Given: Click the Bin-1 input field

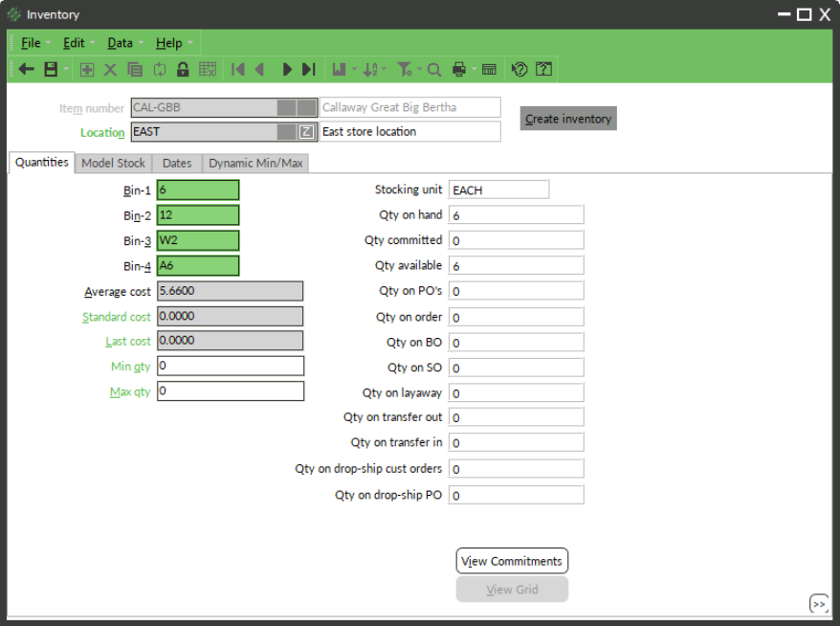Looking at the screenshot, I should click(x=198, y=190).
